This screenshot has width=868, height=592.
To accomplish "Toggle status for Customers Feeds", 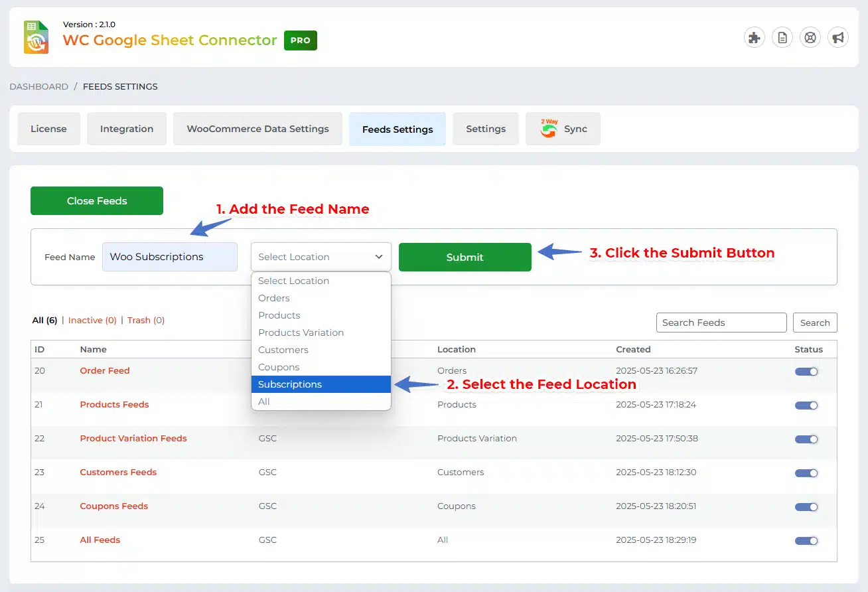I will tap(806, 473).
